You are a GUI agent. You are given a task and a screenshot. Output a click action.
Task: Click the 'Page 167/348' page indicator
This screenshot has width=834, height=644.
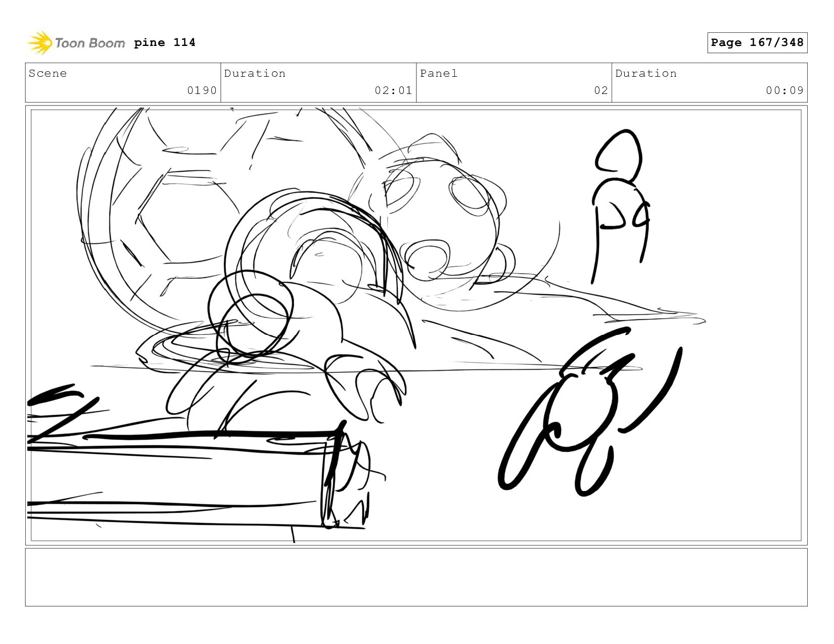tap(757, 42)
